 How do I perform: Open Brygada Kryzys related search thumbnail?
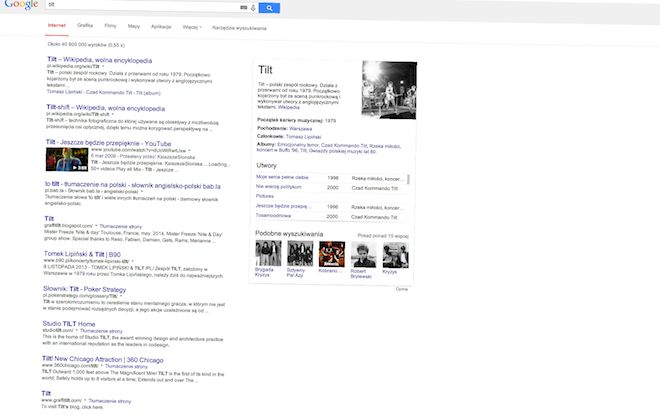(x=268, y=253)
